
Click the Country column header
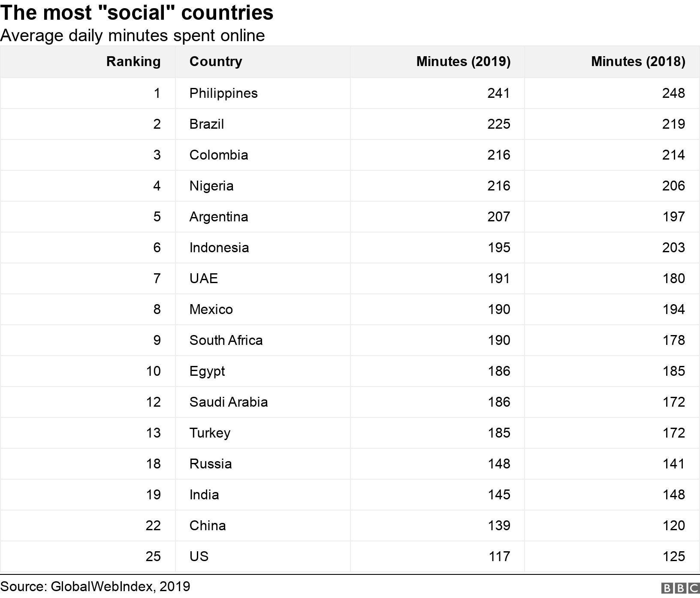(x=216, y=61)
